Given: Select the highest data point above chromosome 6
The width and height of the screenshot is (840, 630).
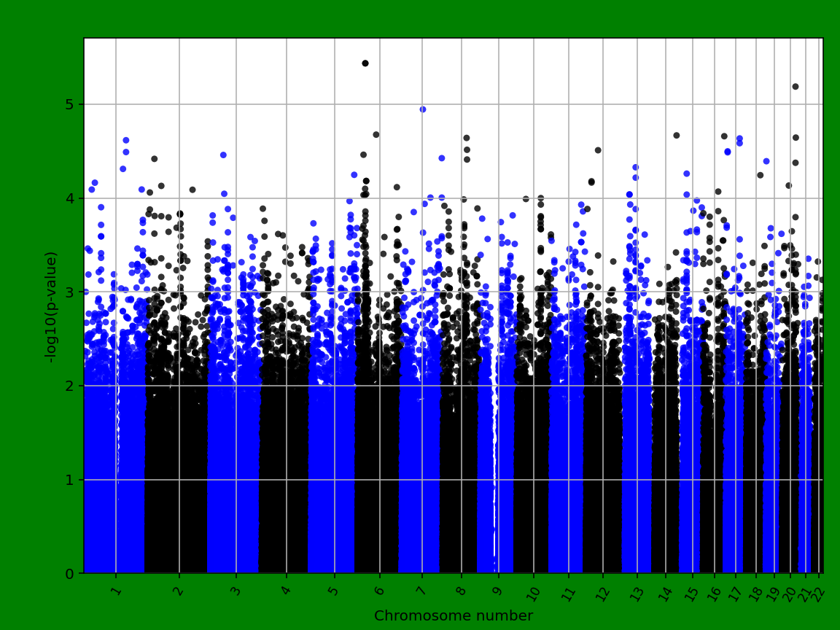Looking at the screenshot, I should coord(365,62).
